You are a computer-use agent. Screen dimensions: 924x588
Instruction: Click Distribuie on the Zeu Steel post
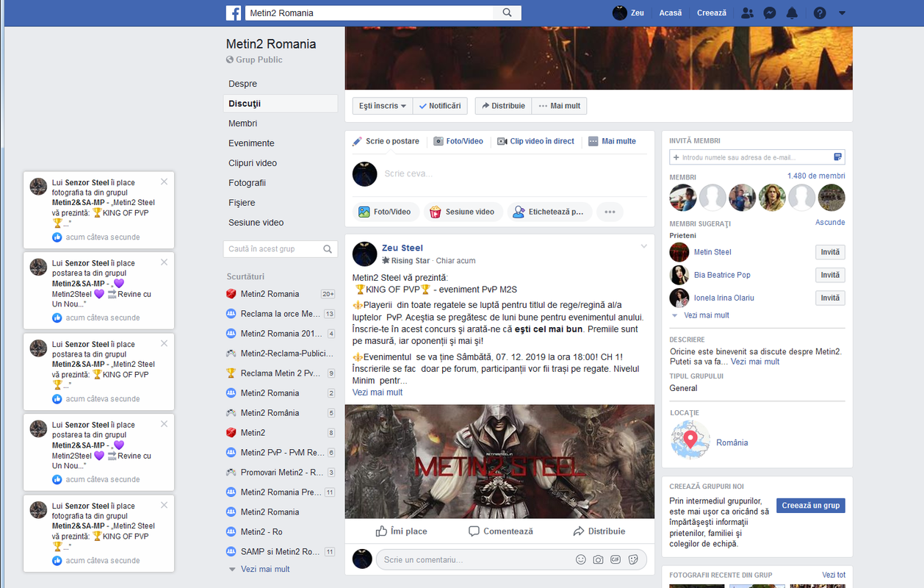click(x=599, y=531)
